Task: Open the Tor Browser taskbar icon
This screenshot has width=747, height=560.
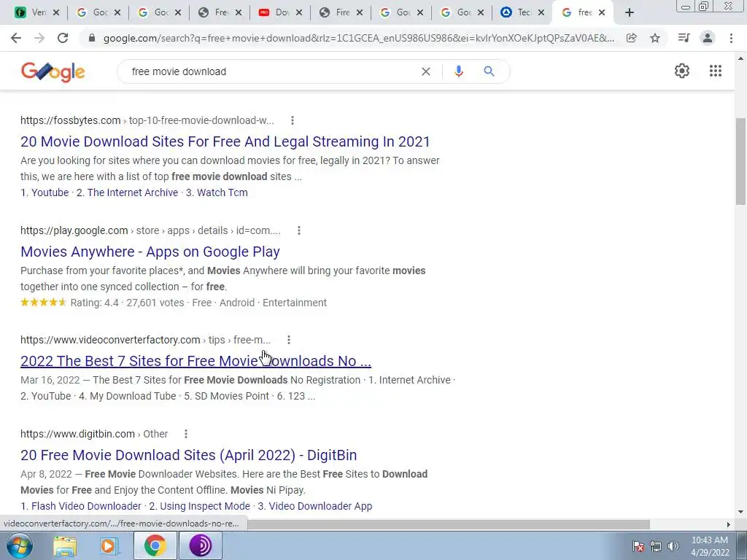Action: [x=201, y=545]
